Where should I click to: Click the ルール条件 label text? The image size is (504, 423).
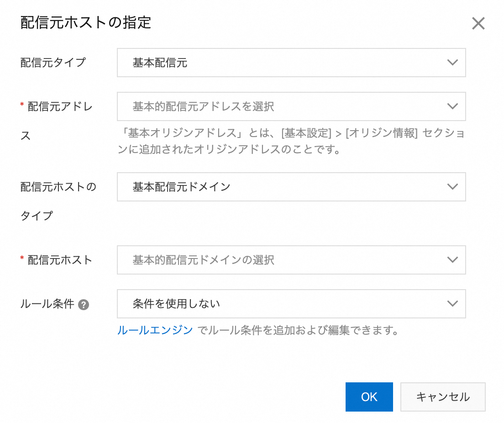[x=47, y=304]
